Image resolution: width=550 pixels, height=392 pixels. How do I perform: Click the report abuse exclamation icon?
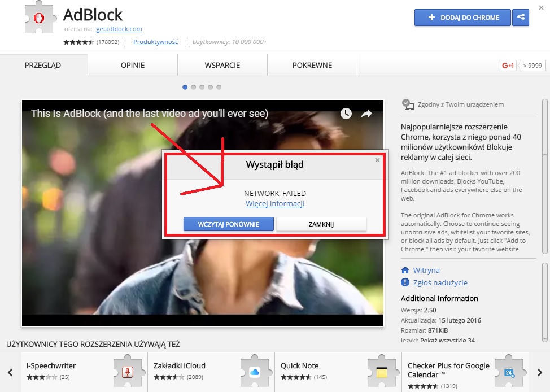click(405, 282)
